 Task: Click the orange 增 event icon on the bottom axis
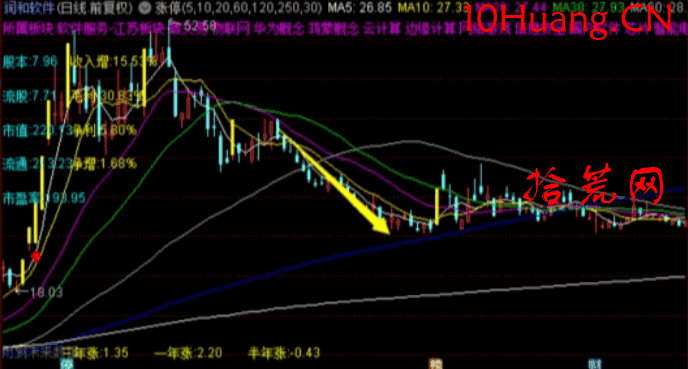click(x=435, y=364)
